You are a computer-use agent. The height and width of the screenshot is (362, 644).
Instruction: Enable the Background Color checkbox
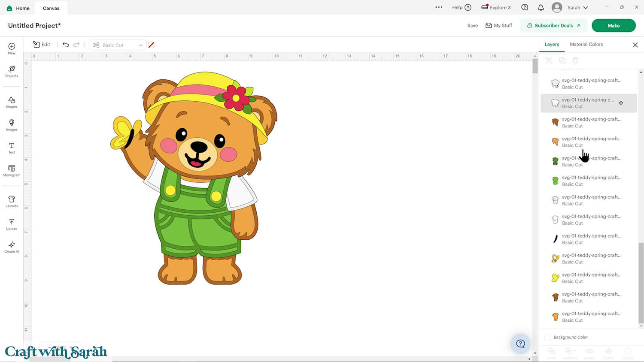point(548,337)
